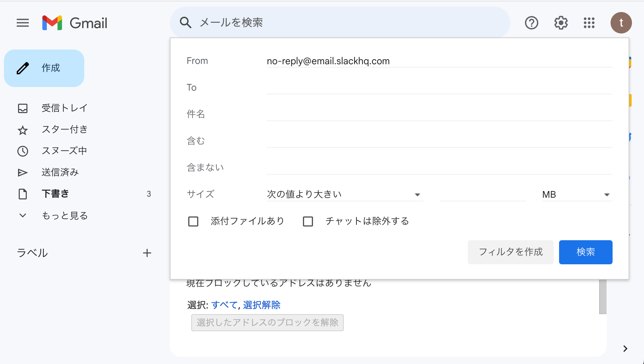644x364 pixels.
Task: Click the star icon in sidebar
Action: coord(23,130)
